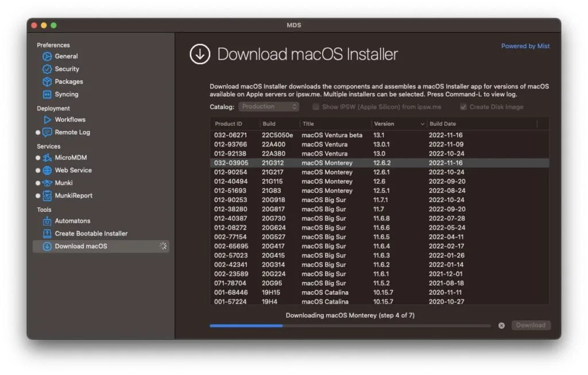Select product ID 012-38280 row
The height and width of the screenshot is (375, 588).
tap(380, 209)
